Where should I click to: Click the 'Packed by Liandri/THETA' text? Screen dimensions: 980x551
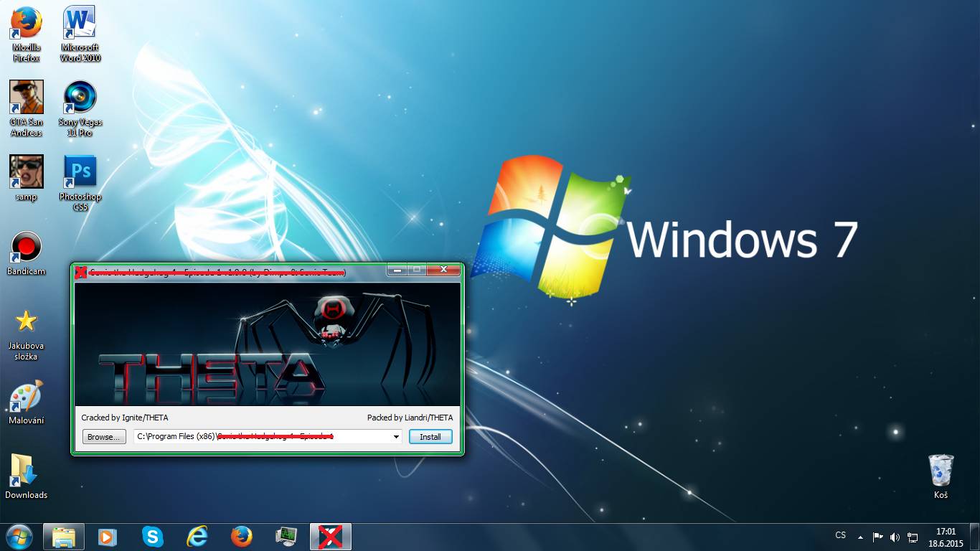pos(410,417)
